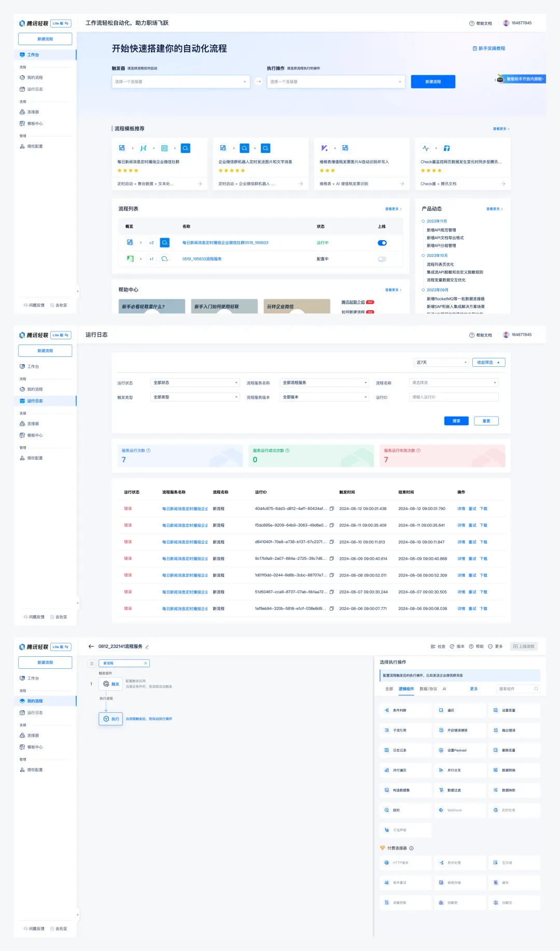Open the 近7天 time range dropdown
Screen dimensions: 560x951
point(441,363)
